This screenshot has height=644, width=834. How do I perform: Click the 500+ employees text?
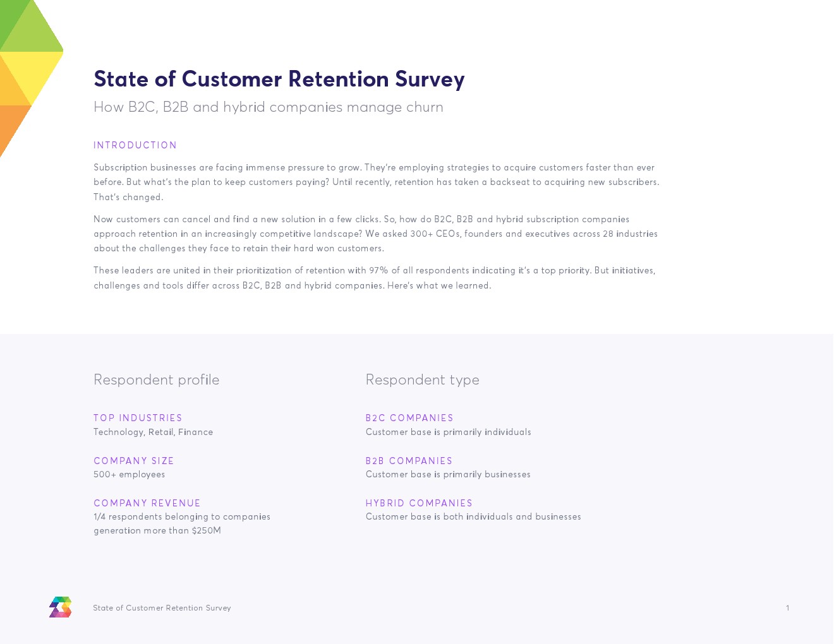point(130,474)
